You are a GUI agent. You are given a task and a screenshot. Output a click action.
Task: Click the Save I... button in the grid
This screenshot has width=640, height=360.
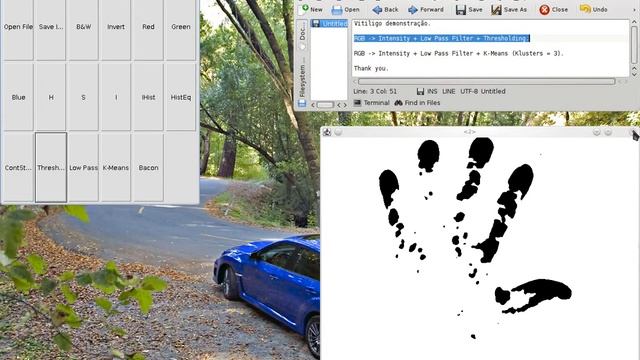51,27
